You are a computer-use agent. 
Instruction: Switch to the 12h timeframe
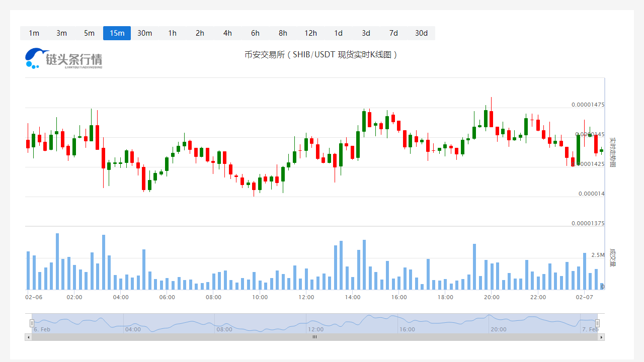310,33
